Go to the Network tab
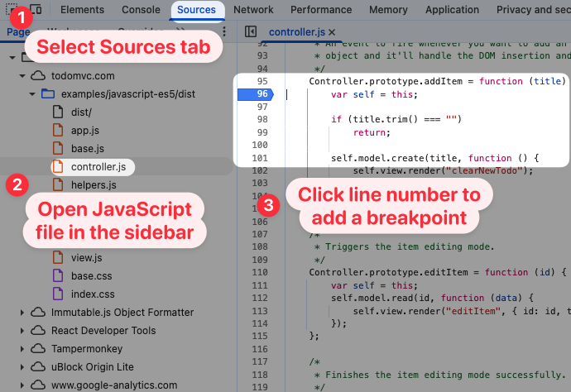 point(253,9)
